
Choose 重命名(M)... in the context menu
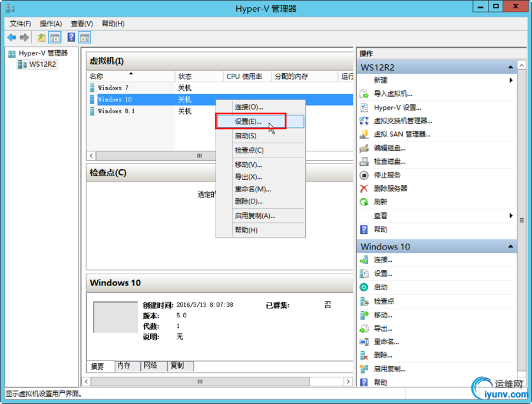260,189
